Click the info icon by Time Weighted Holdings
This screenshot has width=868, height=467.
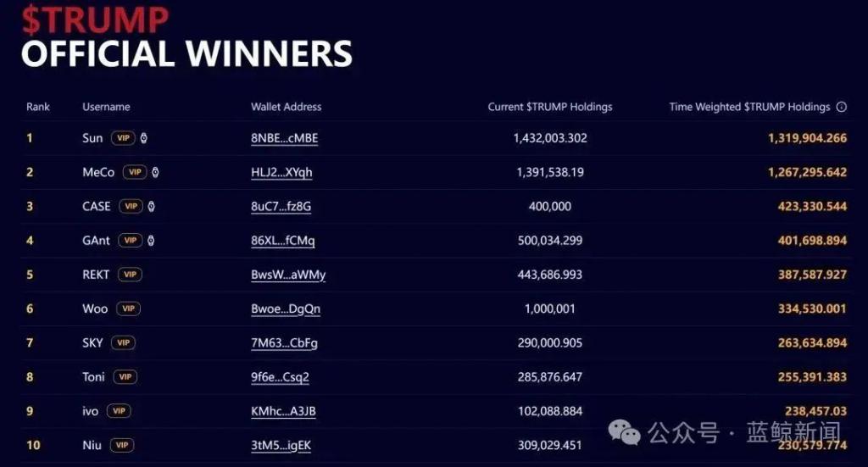(842, 108)
